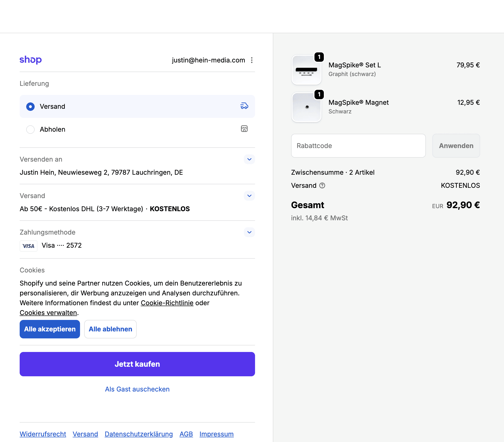Open the three-dot account menu
This screenshot has width=504, height=442.
[252, 60]
